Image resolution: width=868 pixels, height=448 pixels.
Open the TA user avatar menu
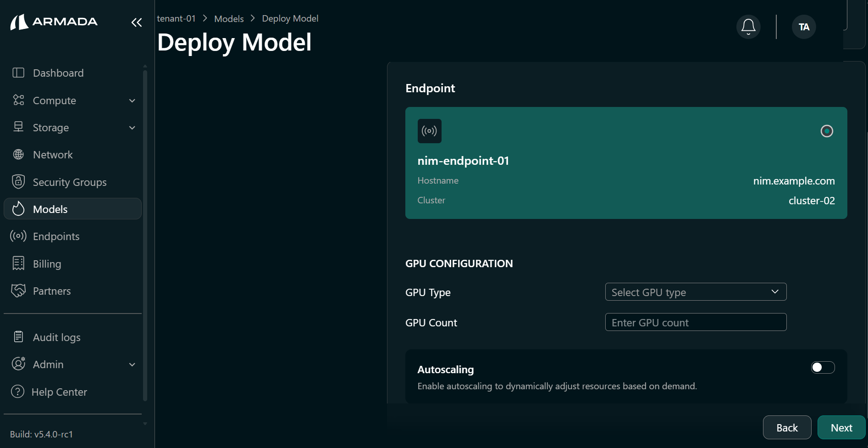tap(804, 27)
